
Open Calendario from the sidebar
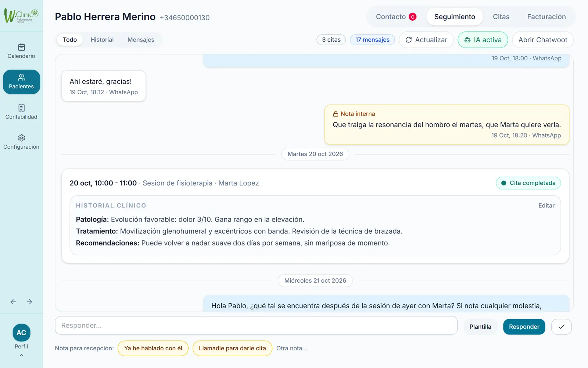[21, 51]
